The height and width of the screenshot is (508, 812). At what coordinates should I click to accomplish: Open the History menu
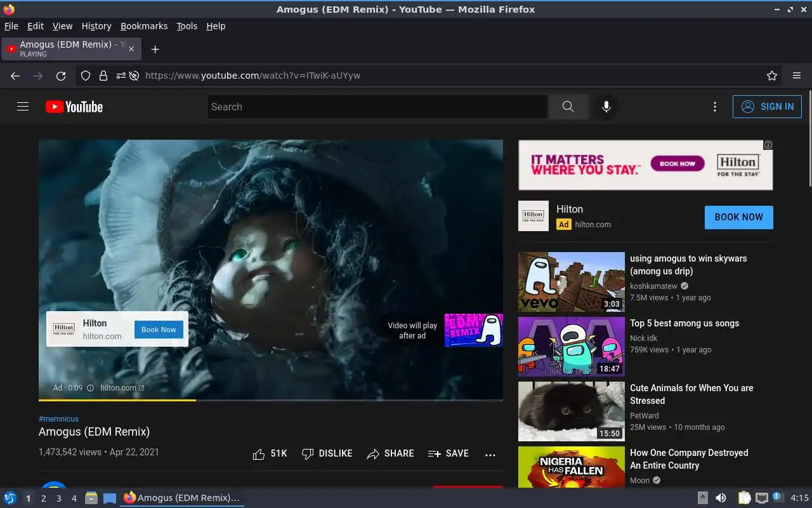click(96, 26)
